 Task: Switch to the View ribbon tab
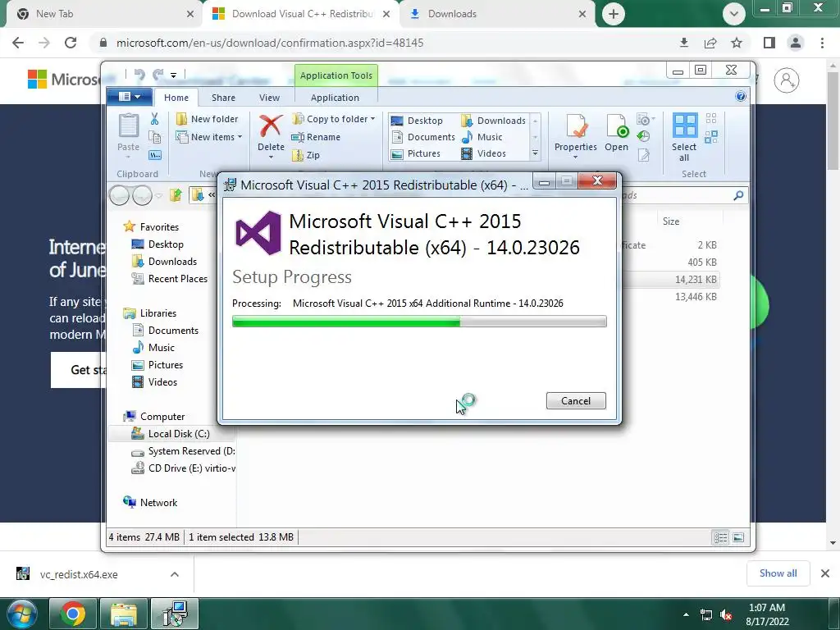pyautogui.click(x=269, y=98)
